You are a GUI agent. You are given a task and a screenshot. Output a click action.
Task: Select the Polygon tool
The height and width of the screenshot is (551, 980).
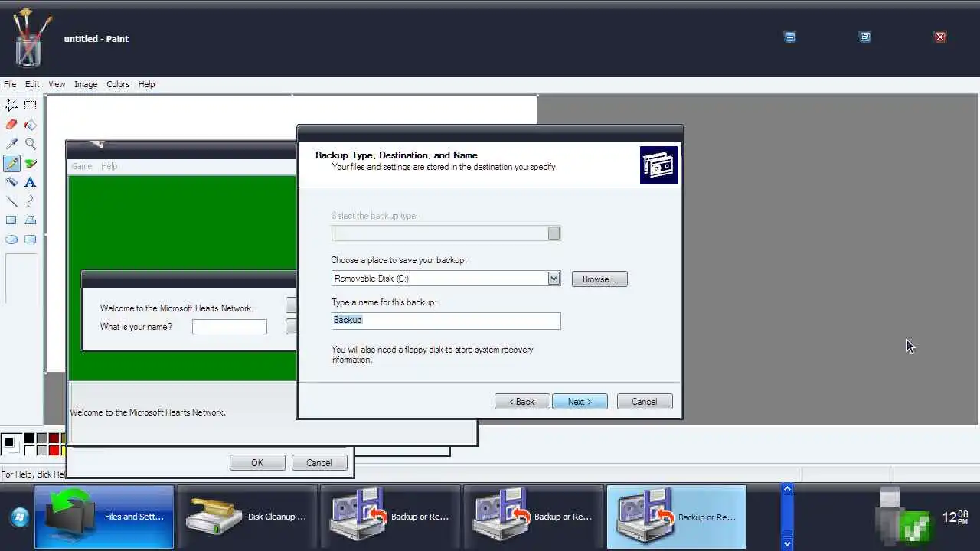30,220
